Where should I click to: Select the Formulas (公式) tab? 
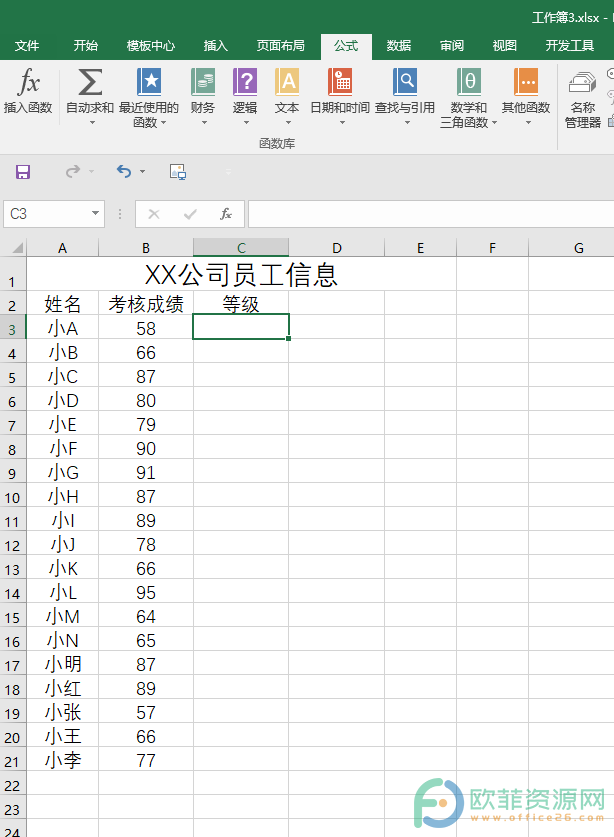coord(346,46)
